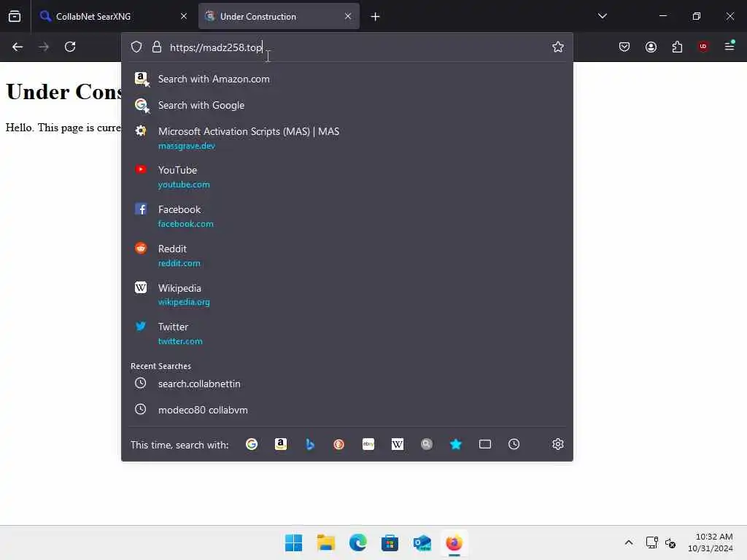Select the Wikipedia suggestion
Image resolution: width=747 pixels, height=560 pixels.
[347, 295]
